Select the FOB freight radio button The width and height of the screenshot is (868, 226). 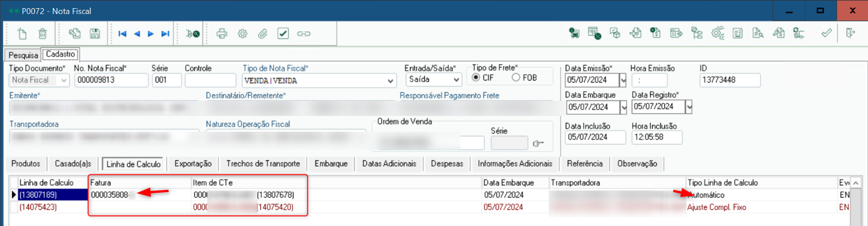click(x=516, y=77)
